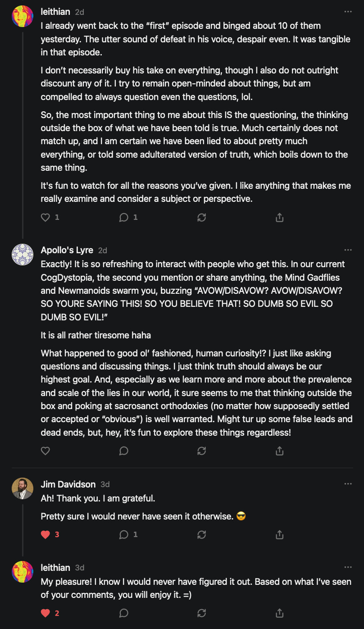The image size is (364, 629).
Task: Restack Jim Davidson's comment
Action: point(202,535)
